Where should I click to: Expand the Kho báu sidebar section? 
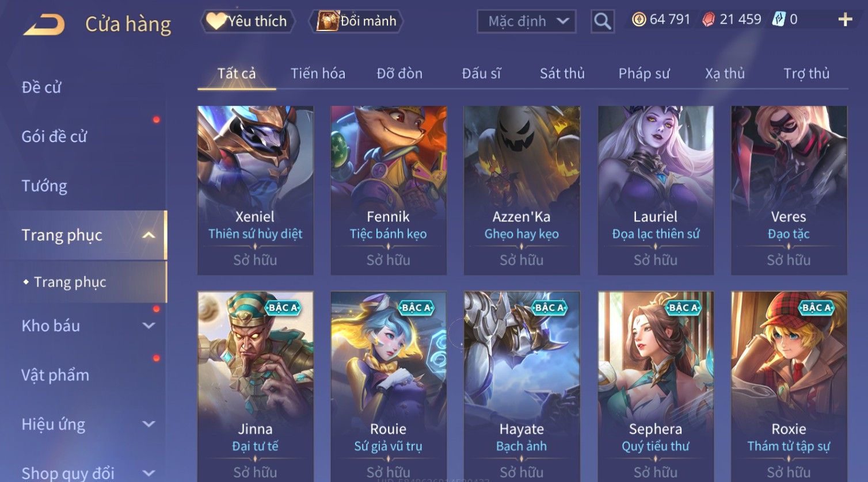149,326
